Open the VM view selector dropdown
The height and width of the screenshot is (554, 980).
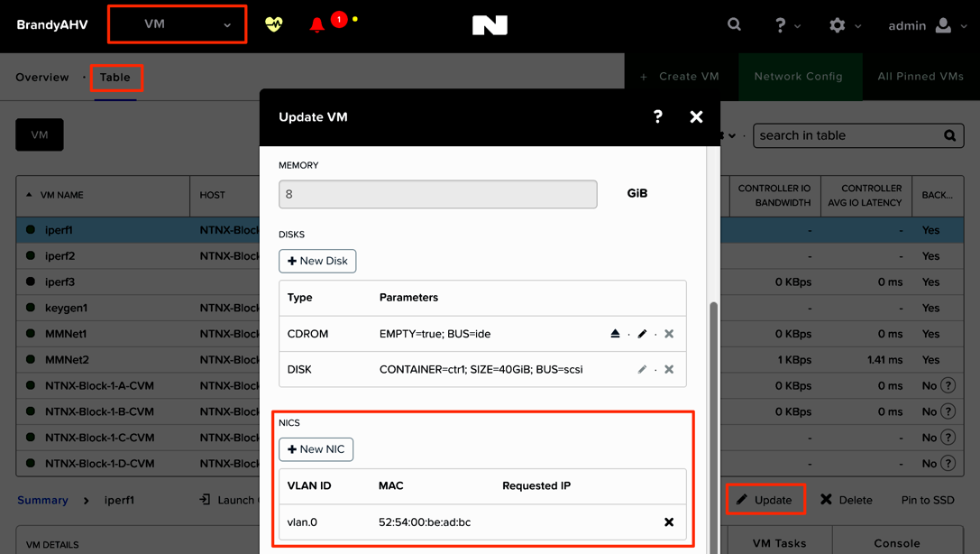click(x=178, y=24)
